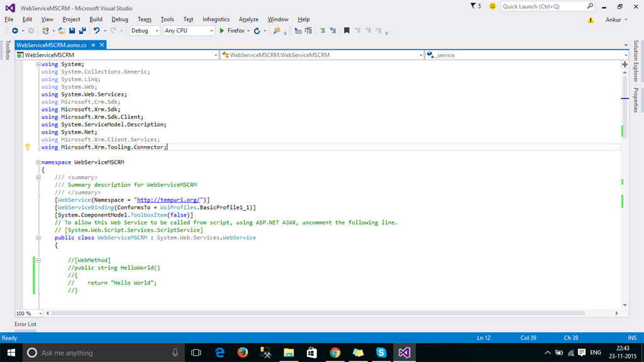Click the http://tempuri.org/ link
The height and width of the screenshot is (362, 644).
tap(169, 200)
